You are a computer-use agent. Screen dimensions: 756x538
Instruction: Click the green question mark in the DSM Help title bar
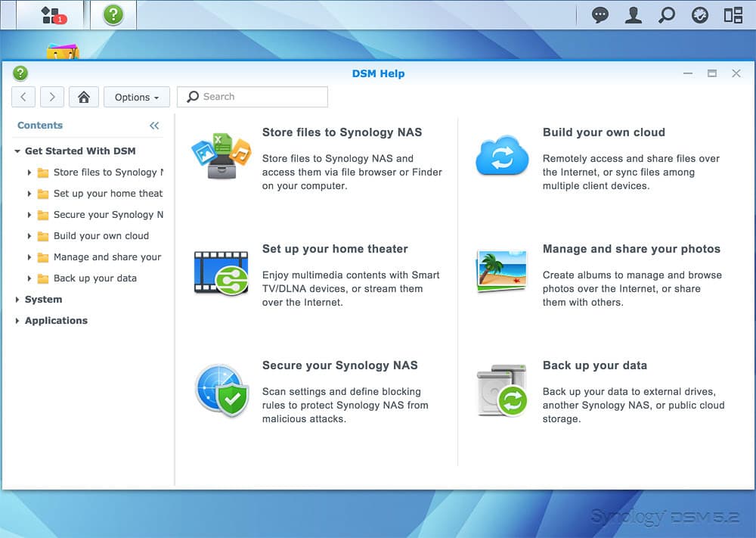click(20, 73)
